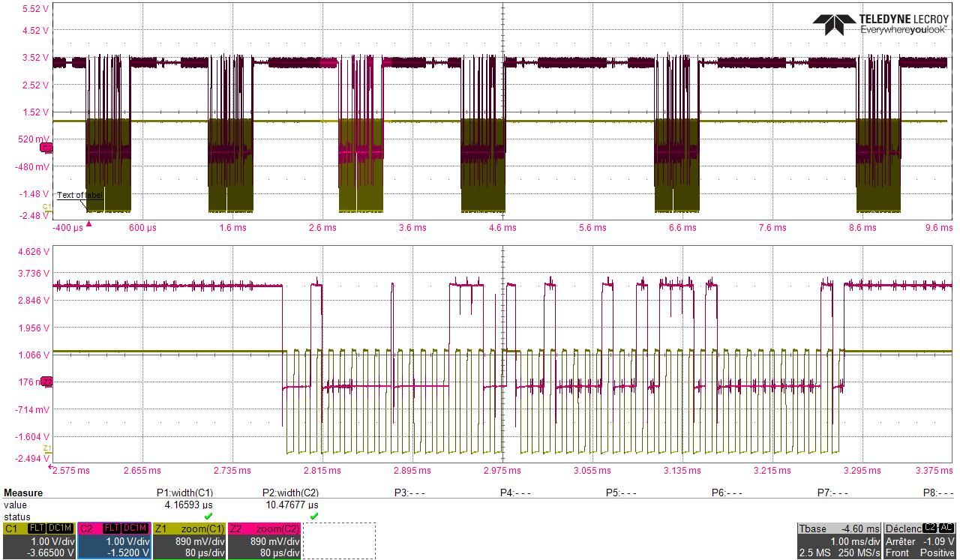Open the C1 channel descriptor box
This screenshot has width=960, height=560.
(38, 541)
